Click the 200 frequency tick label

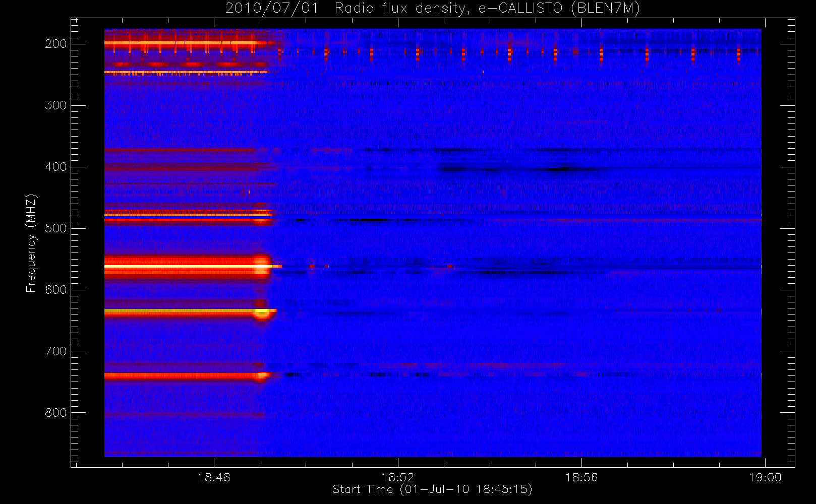pos(56,44)
